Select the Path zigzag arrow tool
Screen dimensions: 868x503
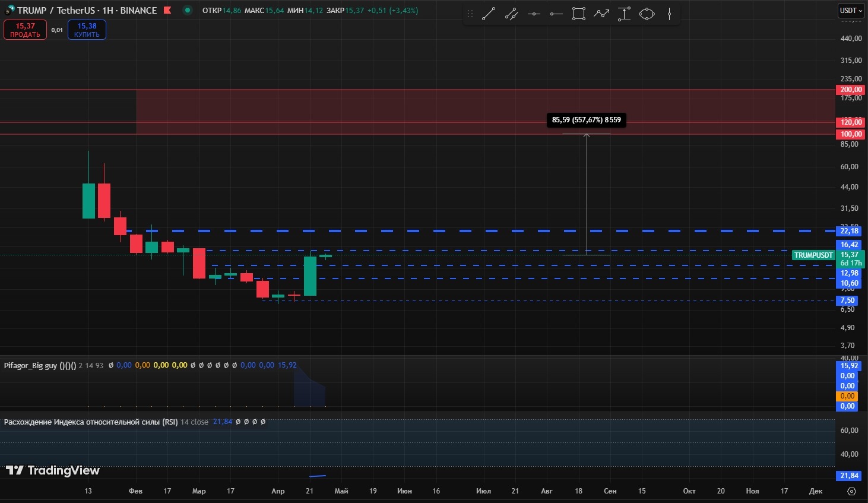pos(601,14)
